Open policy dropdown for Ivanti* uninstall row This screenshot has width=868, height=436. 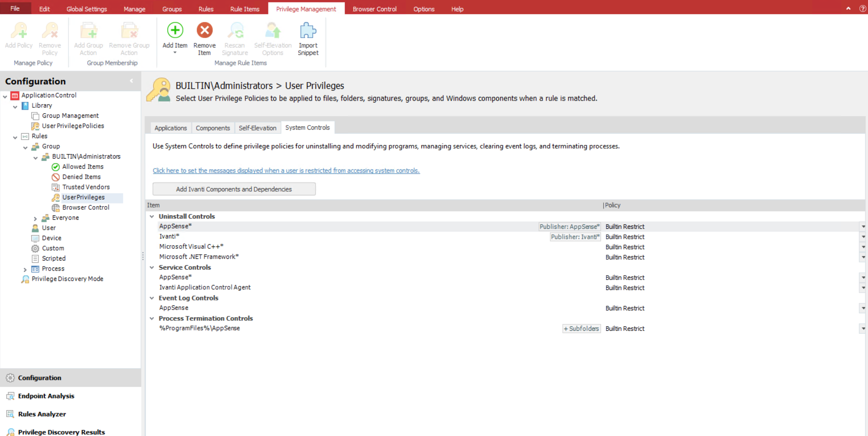863,237
